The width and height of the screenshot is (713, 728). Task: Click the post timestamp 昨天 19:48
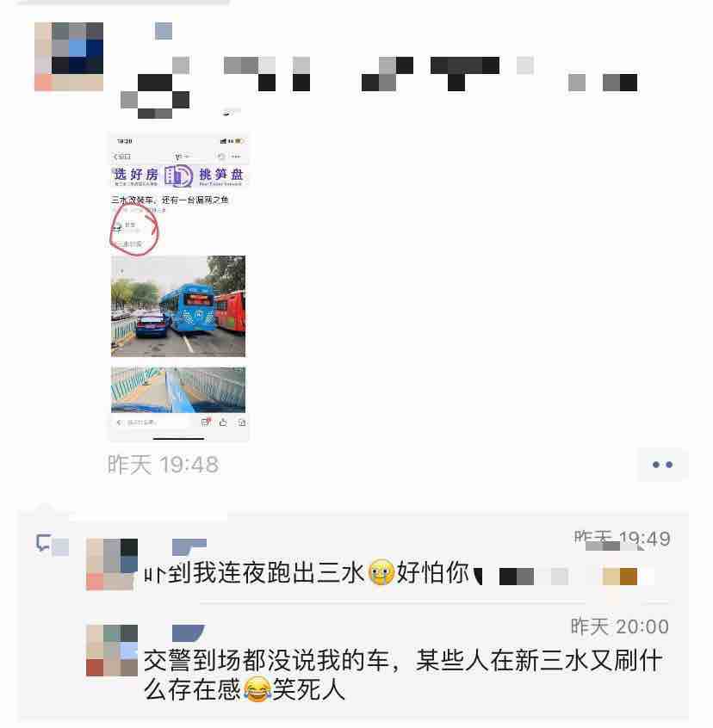point(163,465)
